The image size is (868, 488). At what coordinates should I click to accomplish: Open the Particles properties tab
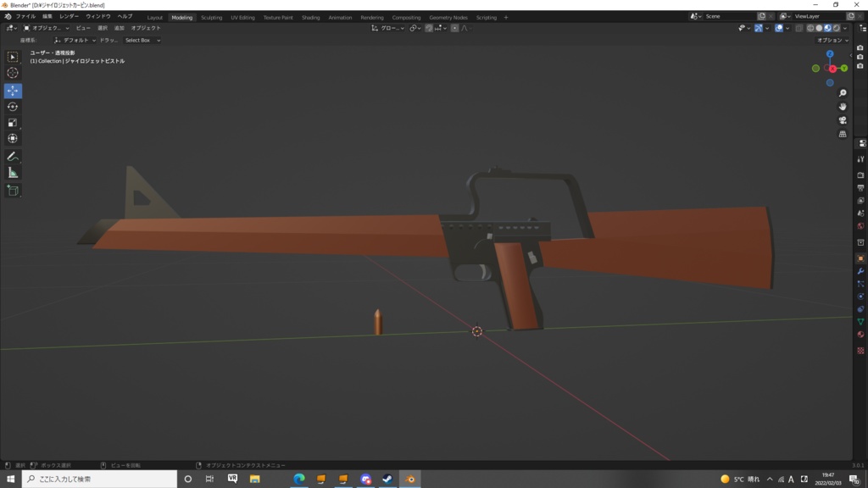tap(860, 284)
